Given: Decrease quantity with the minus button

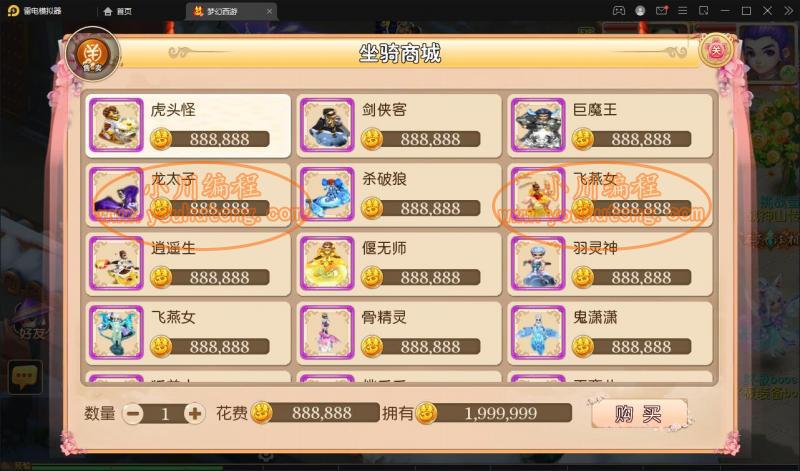Looking at the screenshot, I should tap(133, 413).
